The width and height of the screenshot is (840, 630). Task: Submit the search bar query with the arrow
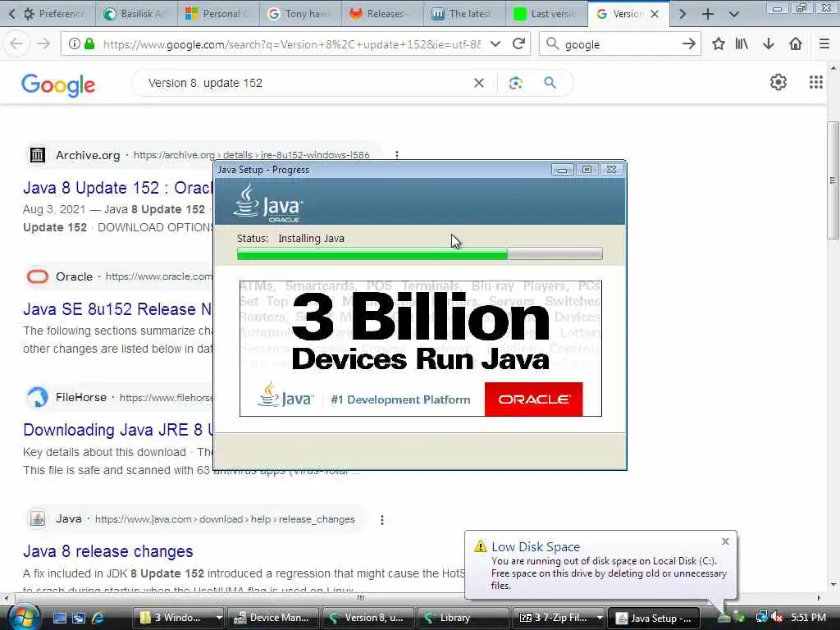tap(689, 44)
